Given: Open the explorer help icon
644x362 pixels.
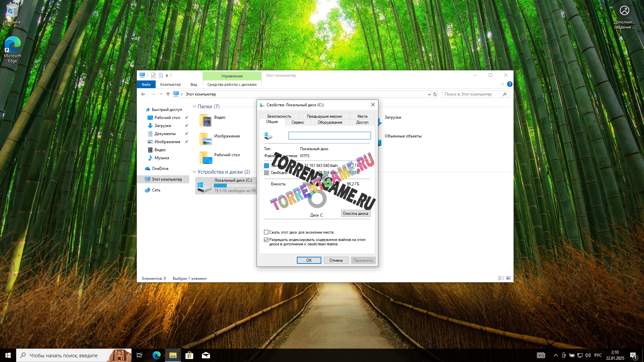Looking at the screenshot, I should tap(509, 84).
